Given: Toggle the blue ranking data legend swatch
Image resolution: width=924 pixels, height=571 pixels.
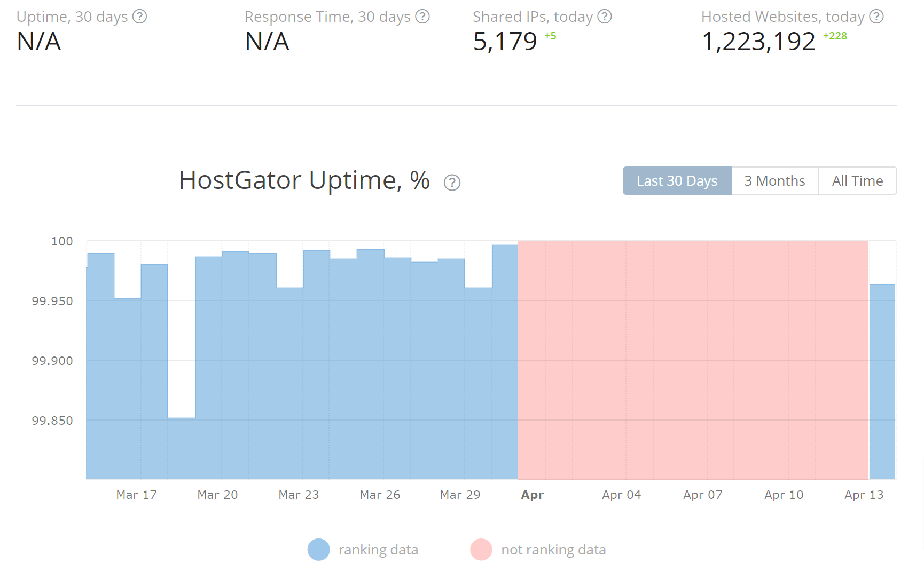Looking at the screenshot, I should coord(319,550).
